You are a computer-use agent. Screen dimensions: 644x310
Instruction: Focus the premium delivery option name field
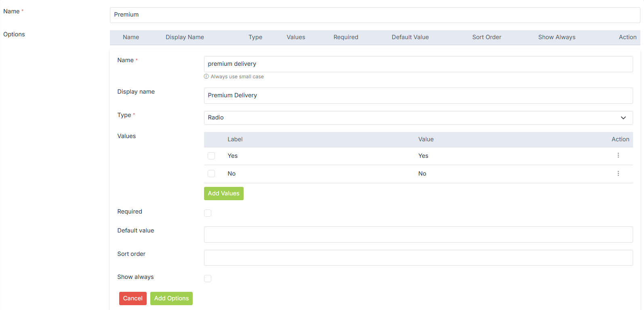(x=418, y=64)
